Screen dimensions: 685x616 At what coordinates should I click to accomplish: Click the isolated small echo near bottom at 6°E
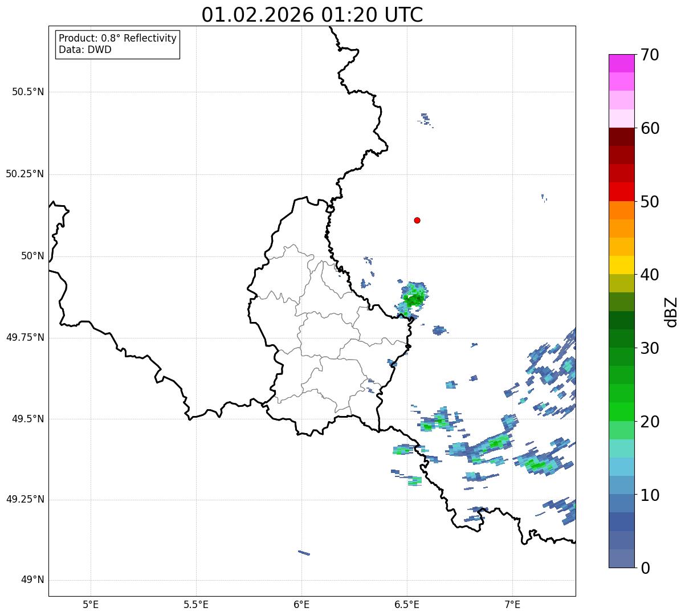[304, 552]
